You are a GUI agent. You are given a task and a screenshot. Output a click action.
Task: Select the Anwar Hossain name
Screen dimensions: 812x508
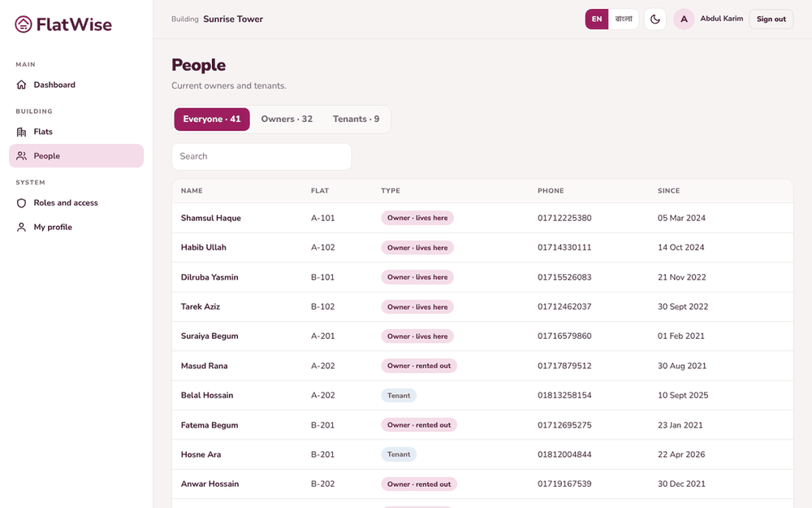click(x=209, y=484)
